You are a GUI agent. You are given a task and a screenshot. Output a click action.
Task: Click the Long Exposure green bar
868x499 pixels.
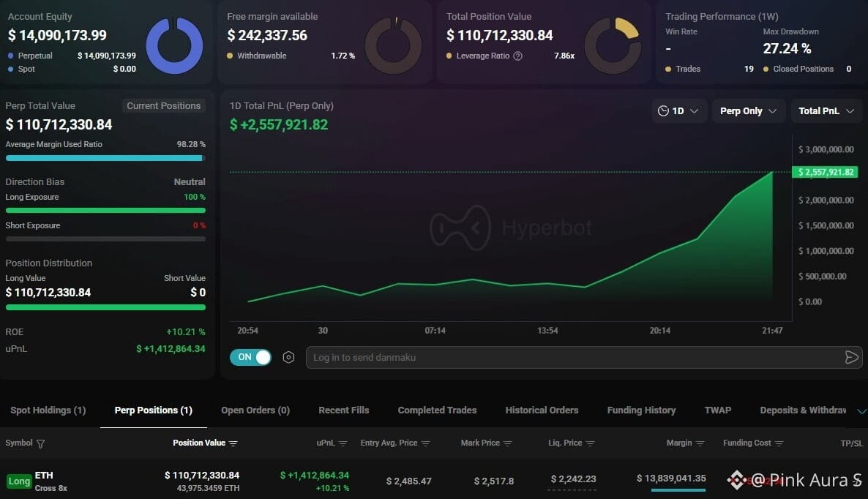point(105,210)
